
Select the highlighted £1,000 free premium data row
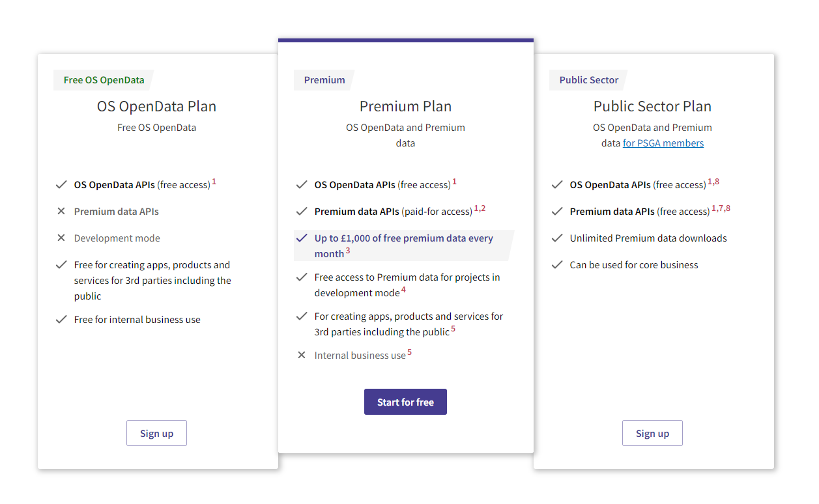[x=405, y=245]
